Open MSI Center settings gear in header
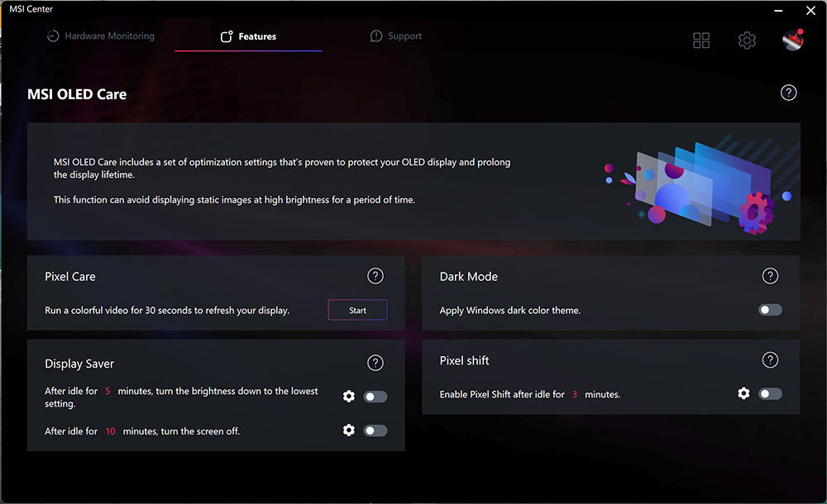Viewport: 827px width, 504px height. click(x=747, y=40)
